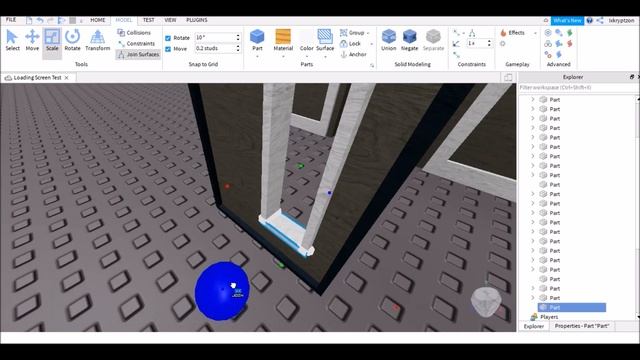The height and width of the screenshot is (360, 640).
Task: Click the constraint scale 1x field
Action: pos(476,43)
